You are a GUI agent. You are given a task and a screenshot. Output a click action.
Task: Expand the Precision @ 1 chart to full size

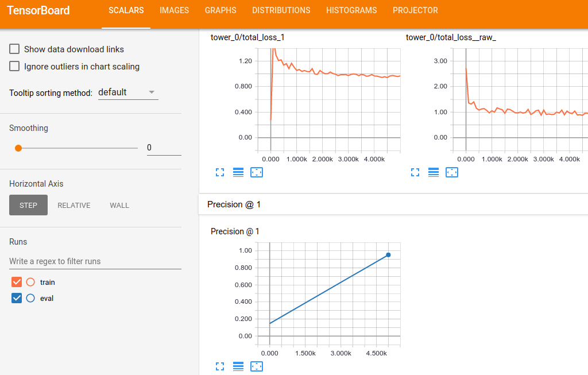coord(220,366)
